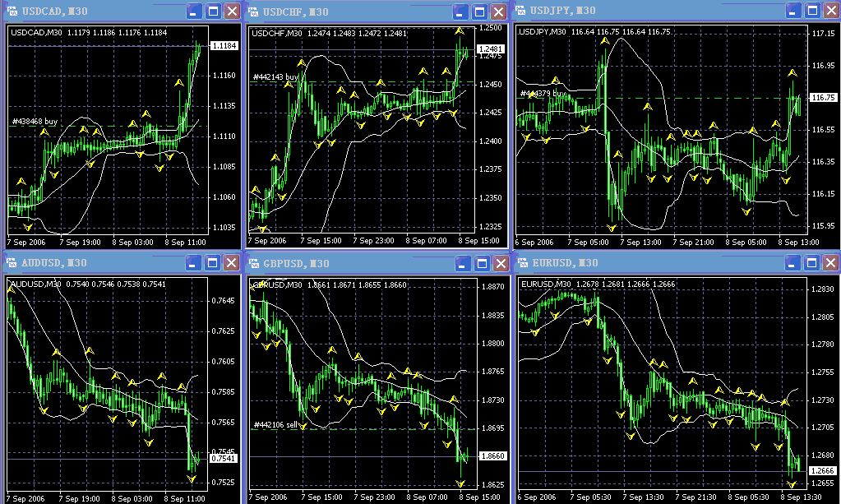Screen dimensions: 841x504
Task: Click the USDJPY,M30 OHLC header inside chart
Action: pyautogui.click(x=594, y=31)
